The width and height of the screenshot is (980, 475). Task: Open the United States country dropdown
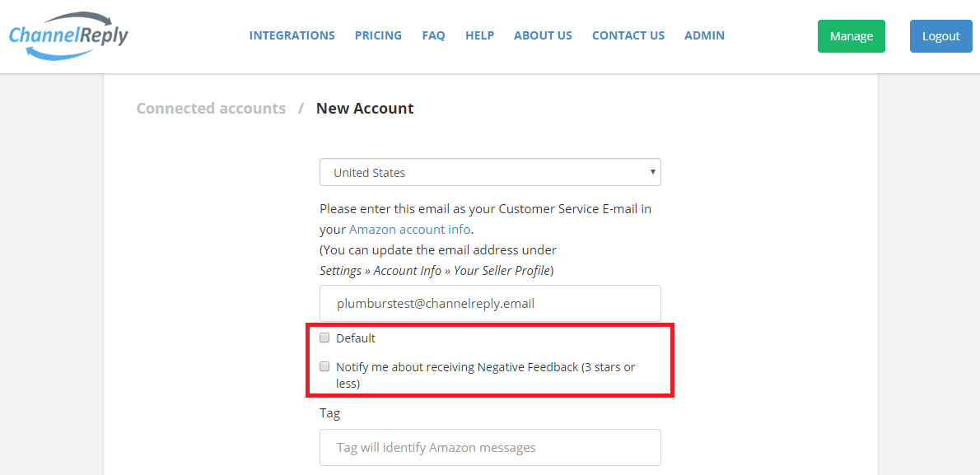click(x=490, y=173)
